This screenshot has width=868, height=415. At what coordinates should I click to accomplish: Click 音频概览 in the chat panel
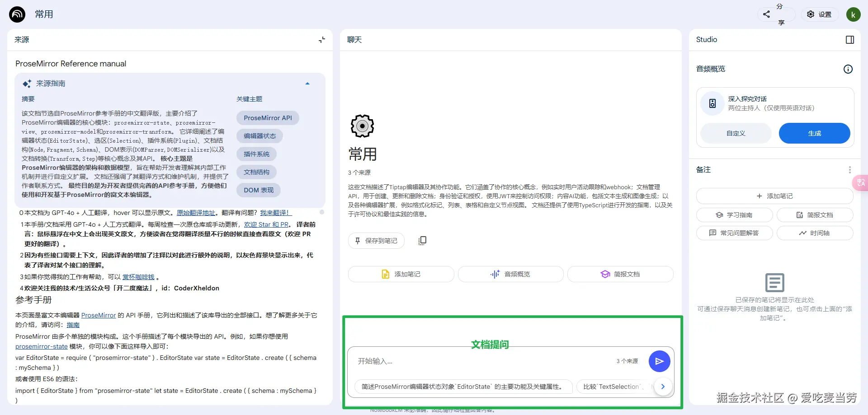coord(511,274)
